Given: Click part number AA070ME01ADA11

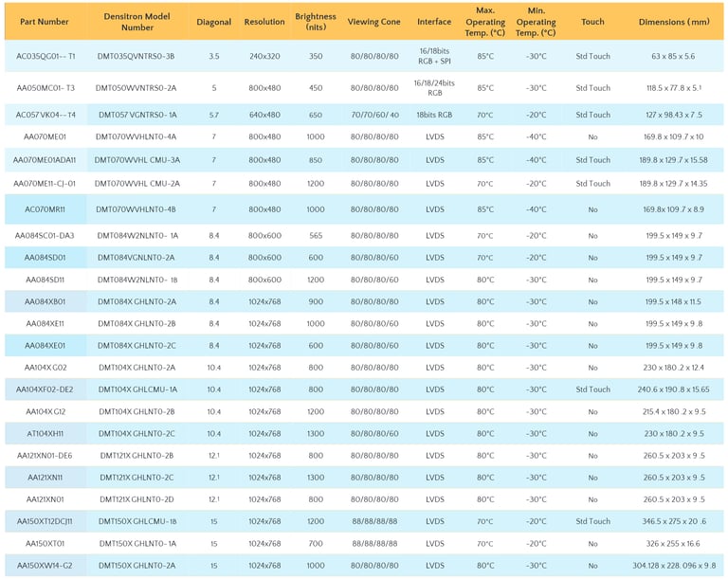Looking at the screenshot, I should tap(45, 160).
